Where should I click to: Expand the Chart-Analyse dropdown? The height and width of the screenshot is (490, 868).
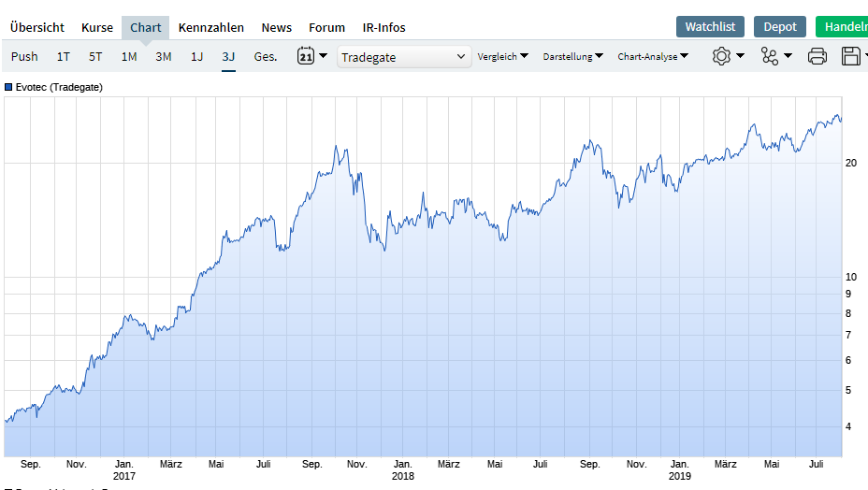click(653, 56)
